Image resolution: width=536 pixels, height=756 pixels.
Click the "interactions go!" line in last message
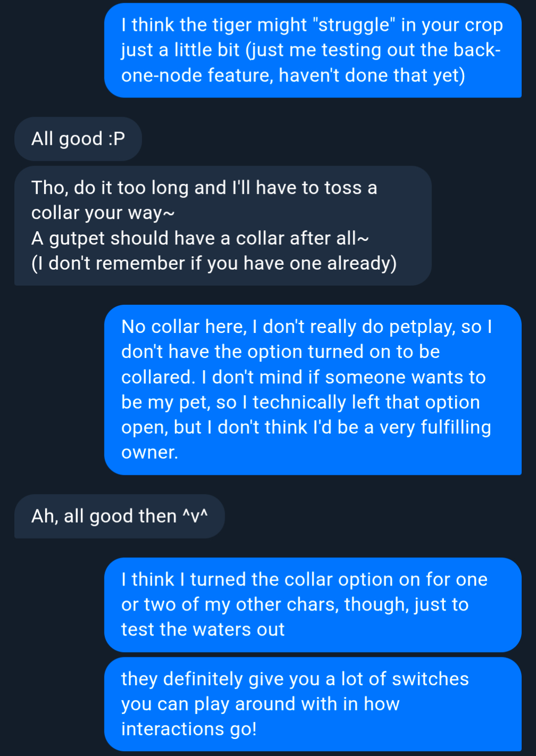click(189, 729)
